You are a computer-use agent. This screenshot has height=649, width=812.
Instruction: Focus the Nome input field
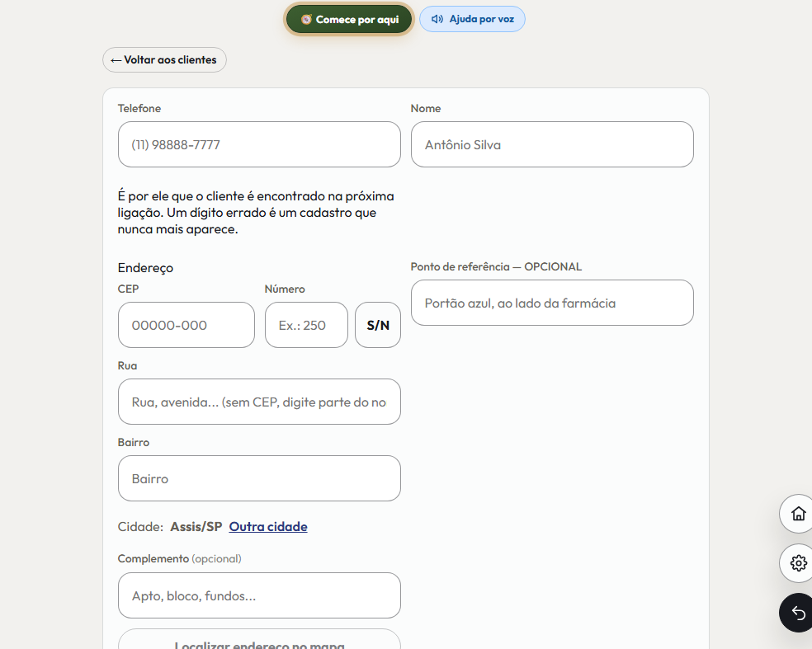[x=552, y=144]
